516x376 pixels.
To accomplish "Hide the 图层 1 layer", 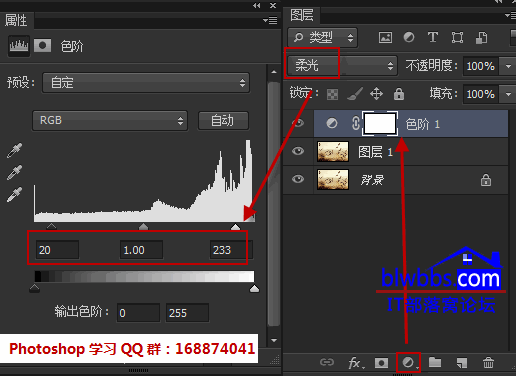I will pyautogui.click(x=298, y=151).
